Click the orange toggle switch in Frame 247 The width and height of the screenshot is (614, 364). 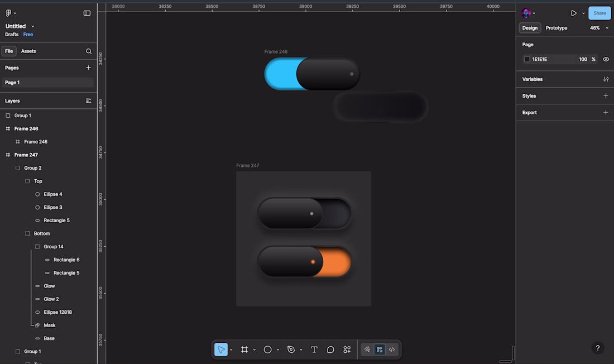click(x=304, y=261)
